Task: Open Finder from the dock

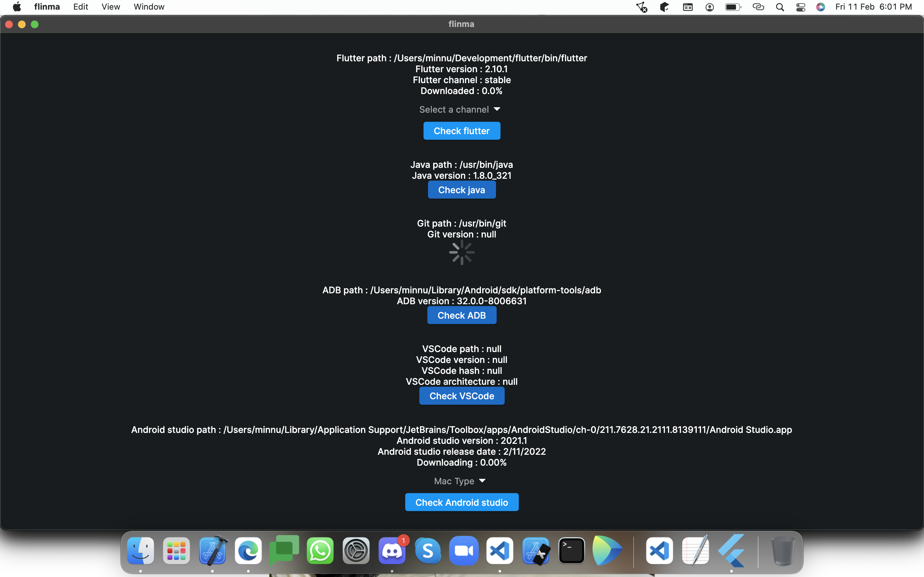Action: pyautogui.click(x=141, y=551)
